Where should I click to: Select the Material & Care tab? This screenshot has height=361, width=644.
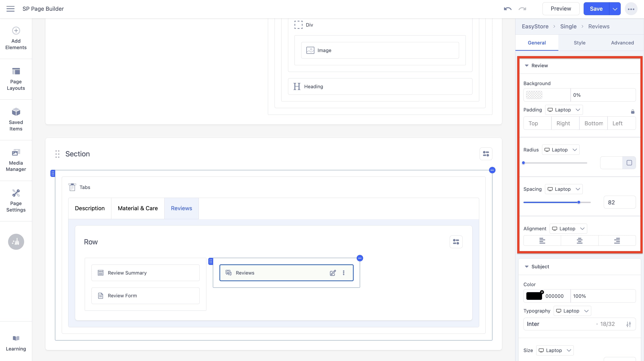click(138, 208)
